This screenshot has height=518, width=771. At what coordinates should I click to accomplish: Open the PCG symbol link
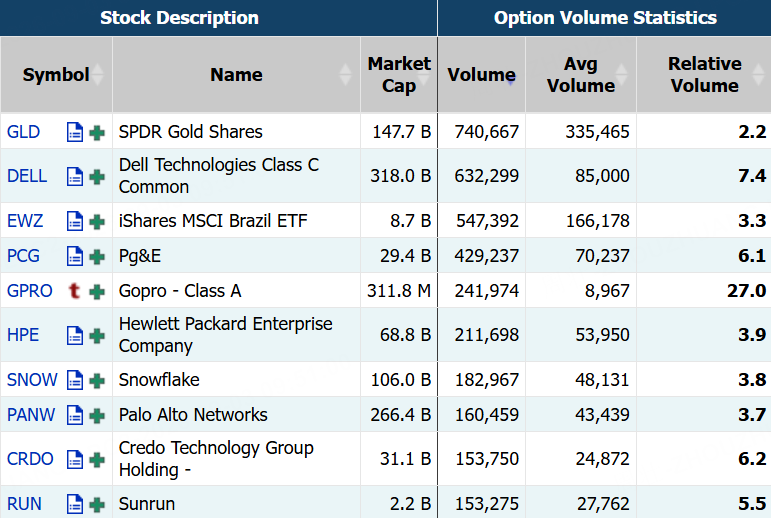24,256
